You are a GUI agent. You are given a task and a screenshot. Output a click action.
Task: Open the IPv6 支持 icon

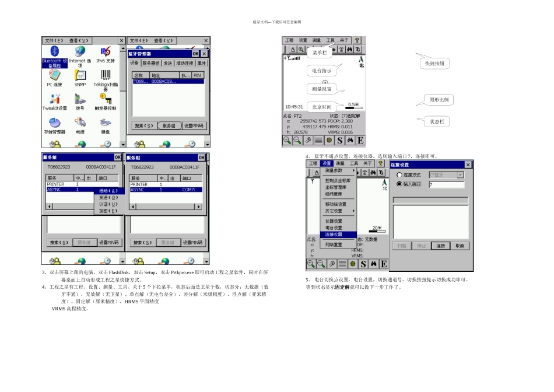106,55
